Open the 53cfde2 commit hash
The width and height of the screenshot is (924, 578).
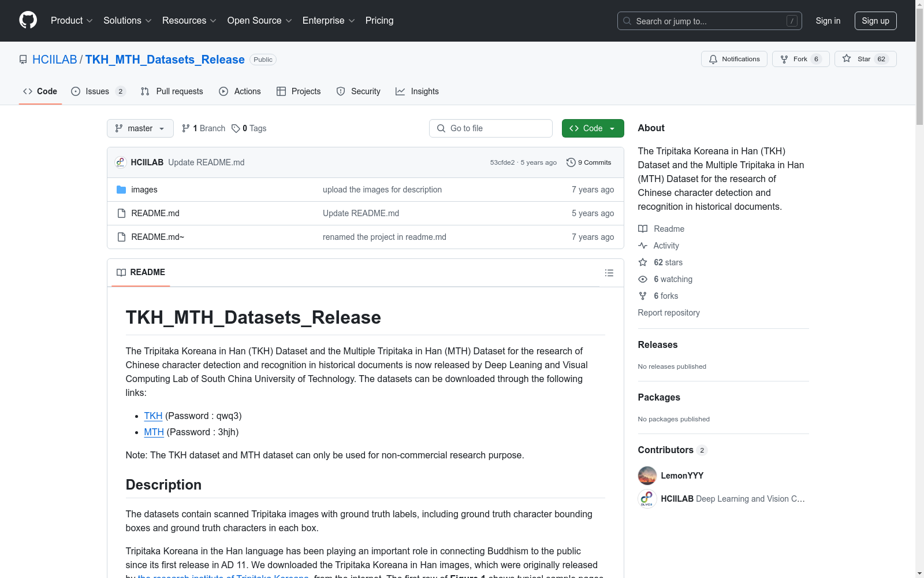click(x=502, y=162)
